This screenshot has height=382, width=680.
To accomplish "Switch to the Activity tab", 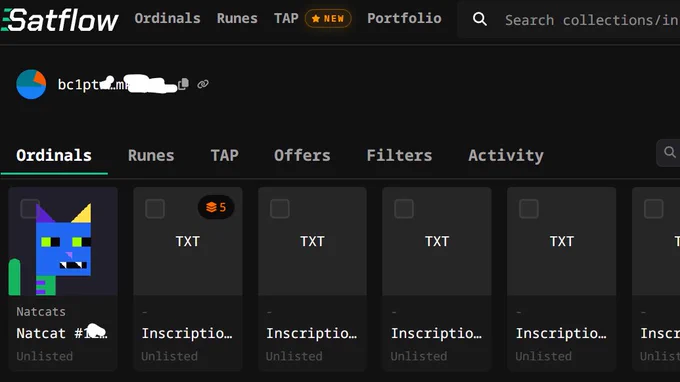I will coord(506,155).
